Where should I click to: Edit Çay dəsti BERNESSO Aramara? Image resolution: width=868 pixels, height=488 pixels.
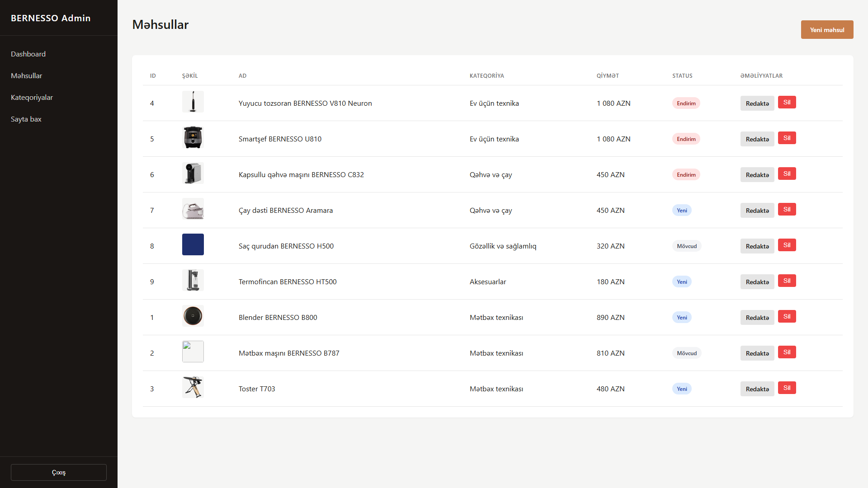coord(757,210)
